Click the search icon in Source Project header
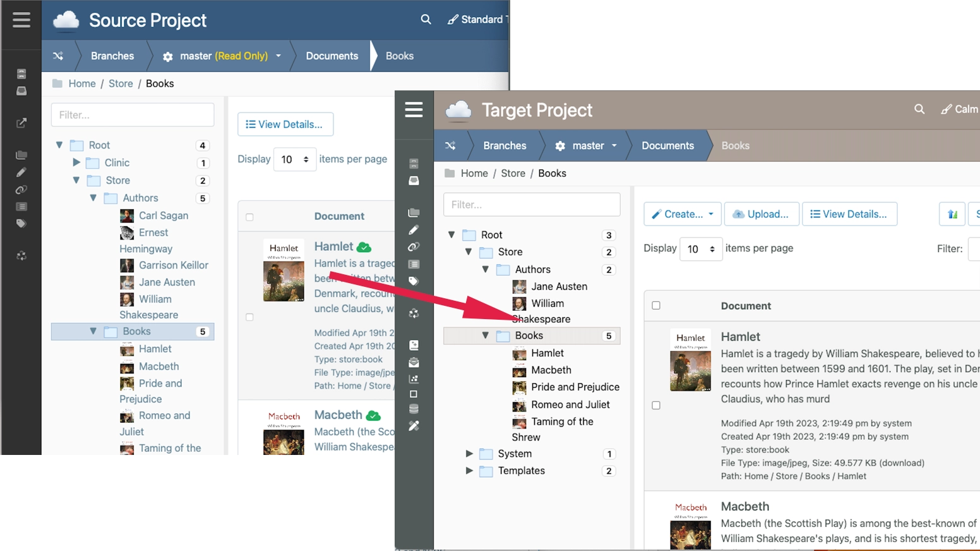The image size is (980, 551). (x=426, y=20)
